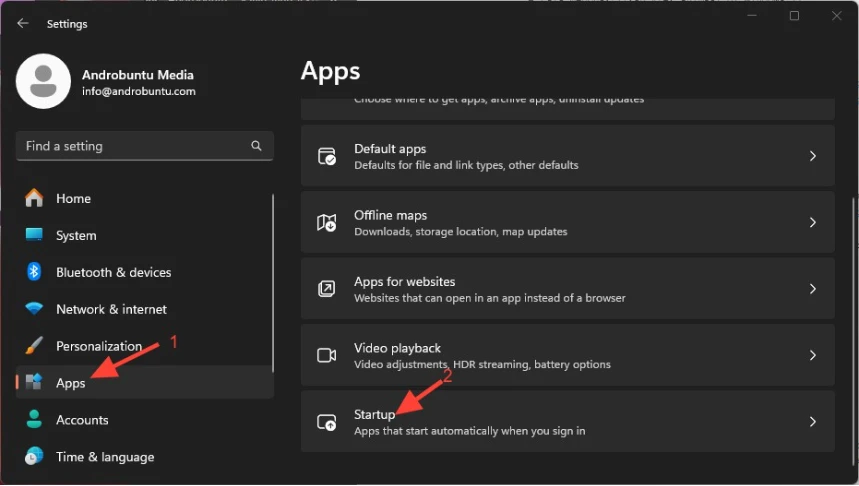This screenshot has height=486, width=859.
Task: Expand Default apps chevron arrow
Action: 813,156
